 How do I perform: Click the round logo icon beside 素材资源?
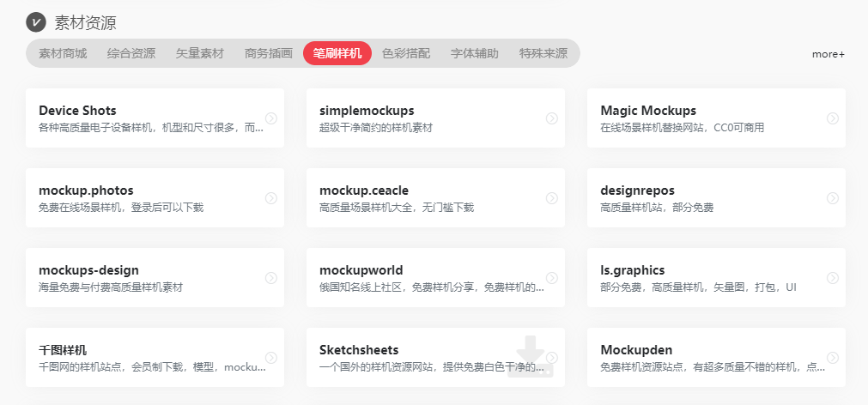point(36,22)
